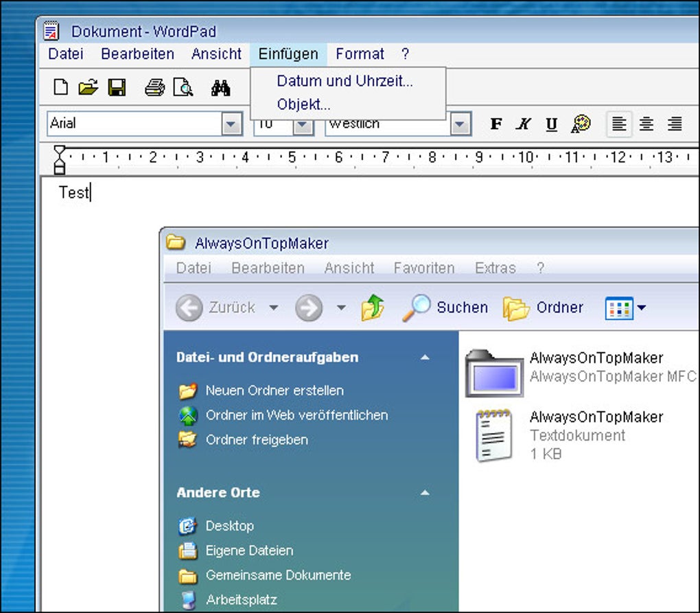Image resolution: width=700 pixels, height=613 pixels.
Task: Click after the word Test in document
Action: tap(91, 193)
